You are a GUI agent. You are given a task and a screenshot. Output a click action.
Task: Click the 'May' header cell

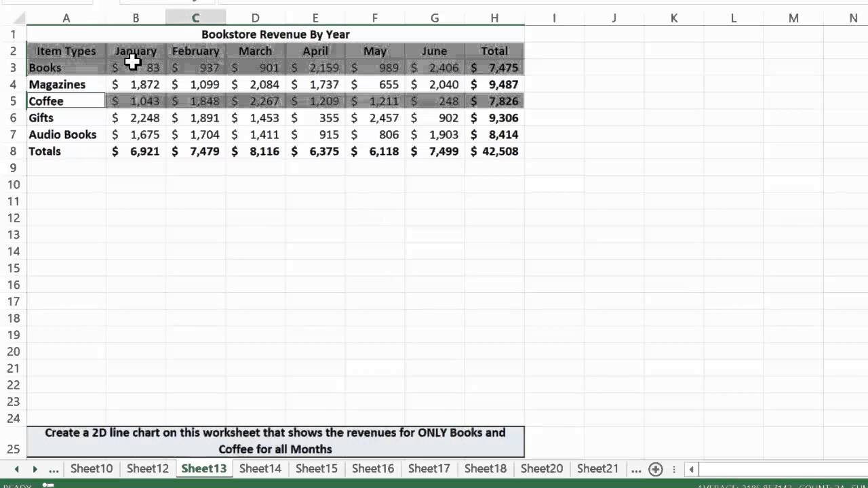(375, 51)
